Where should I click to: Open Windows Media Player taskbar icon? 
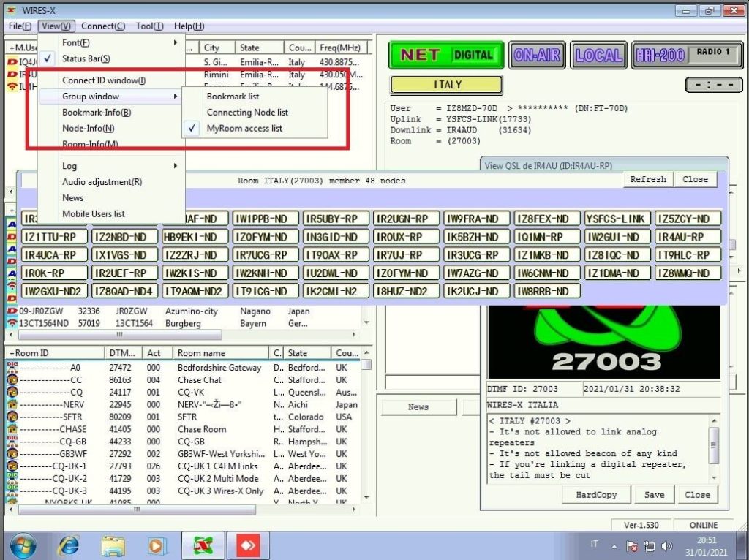pyautogui.click(x=157, y=546)
